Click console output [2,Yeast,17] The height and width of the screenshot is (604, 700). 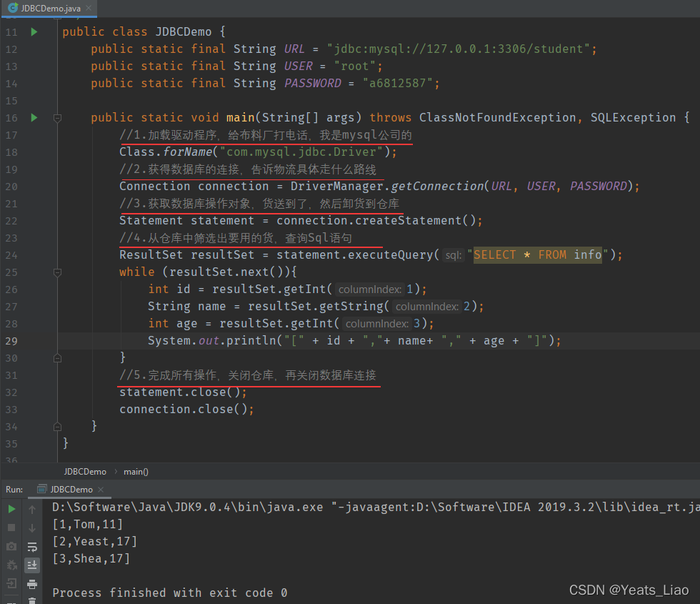point(94,542)
